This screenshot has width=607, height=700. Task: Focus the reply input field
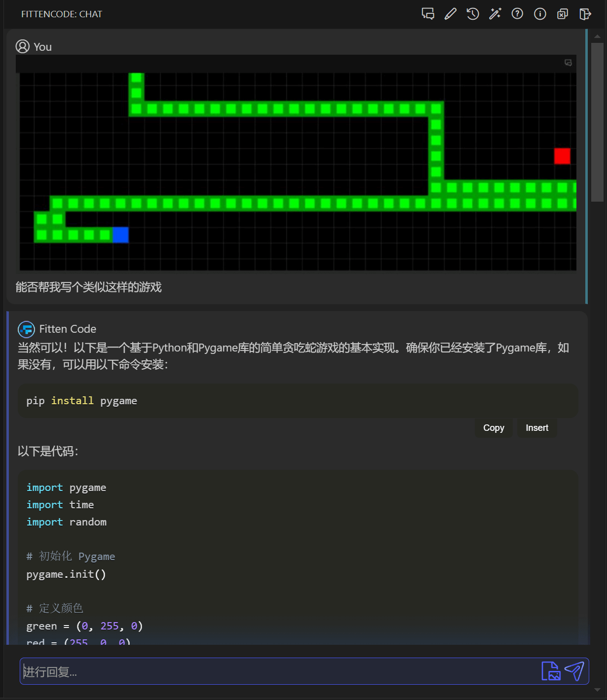(x=276, y=671)
